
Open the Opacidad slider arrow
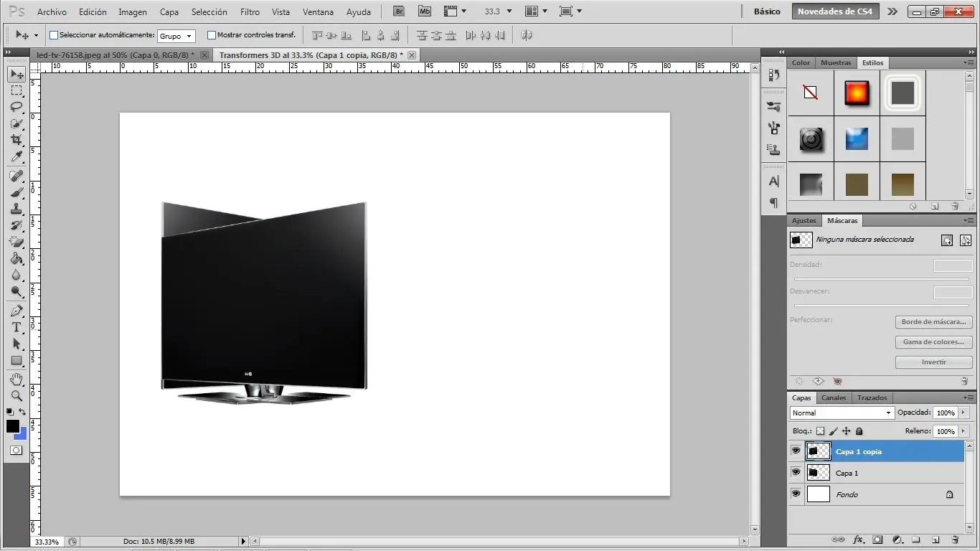[x=963, y=413]
